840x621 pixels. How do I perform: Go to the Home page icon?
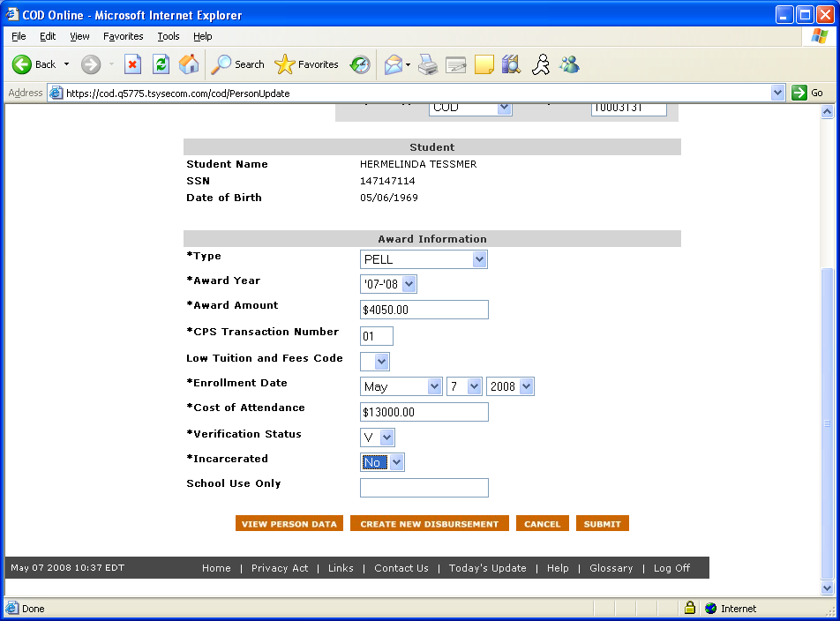189,64
